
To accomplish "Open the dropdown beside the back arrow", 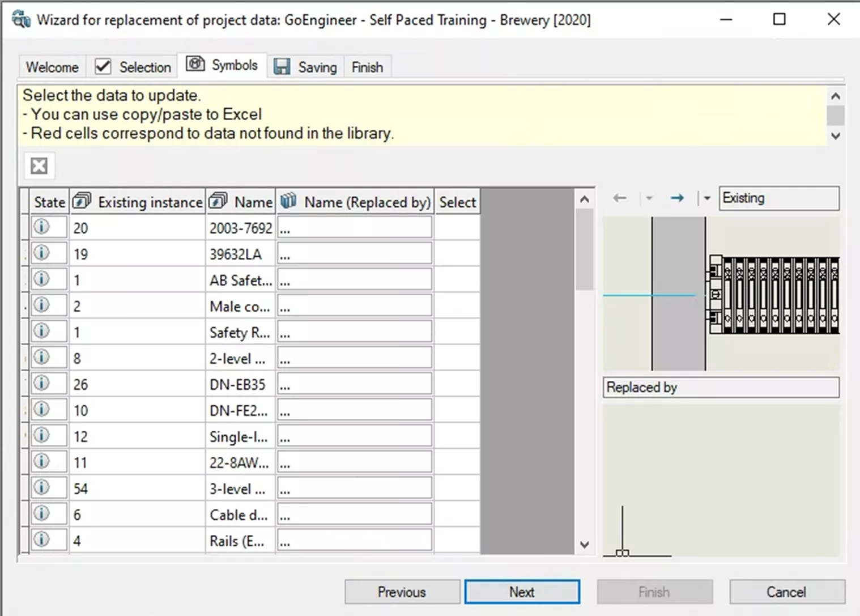I will pos(649,198).
